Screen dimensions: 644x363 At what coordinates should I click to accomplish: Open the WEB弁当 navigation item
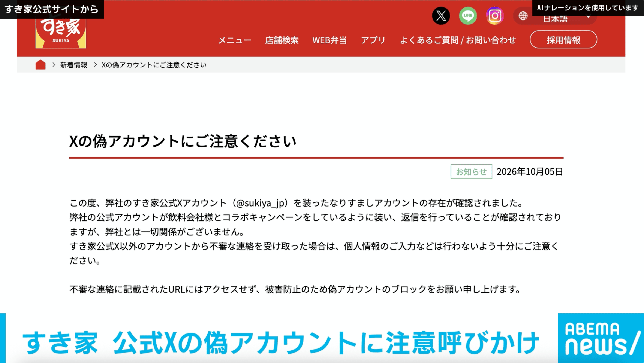pos(329,40)
